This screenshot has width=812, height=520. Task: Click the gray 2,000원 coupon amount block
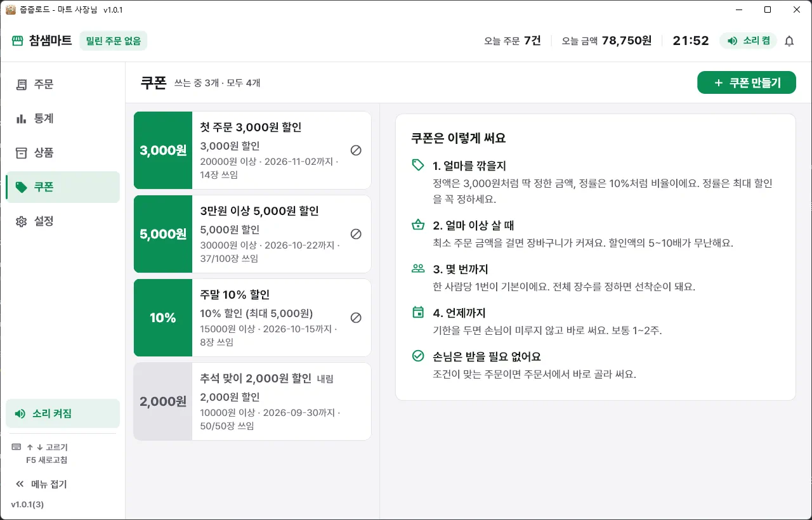tap(163, 401)
